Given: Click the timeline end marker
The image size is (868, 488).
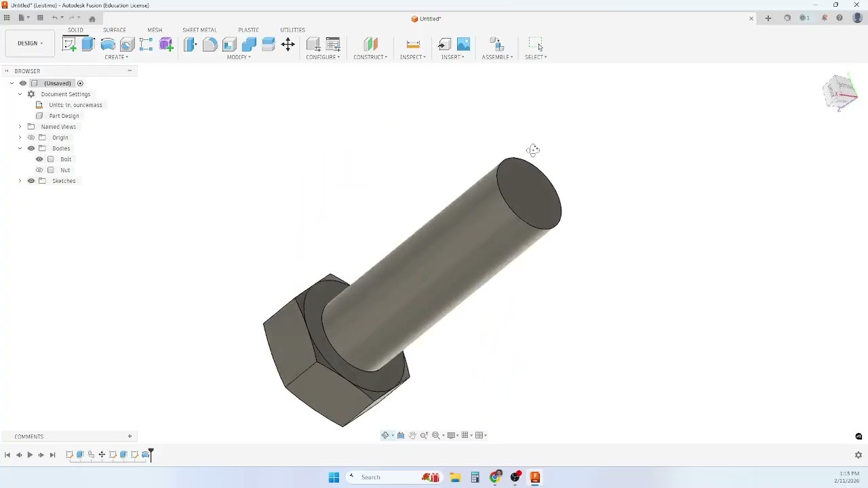Looking at the screenshot, I should (x=151, y=454).
